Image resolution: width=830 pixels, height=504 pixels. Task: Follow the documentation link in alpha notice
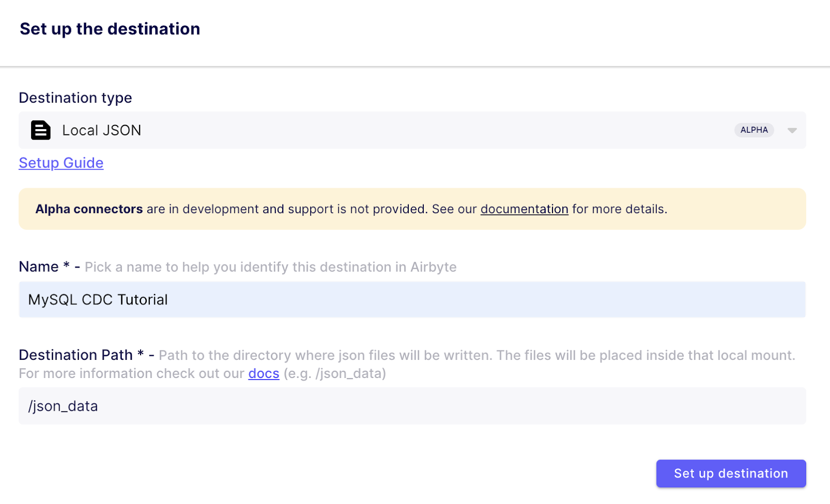pos(524,209)
